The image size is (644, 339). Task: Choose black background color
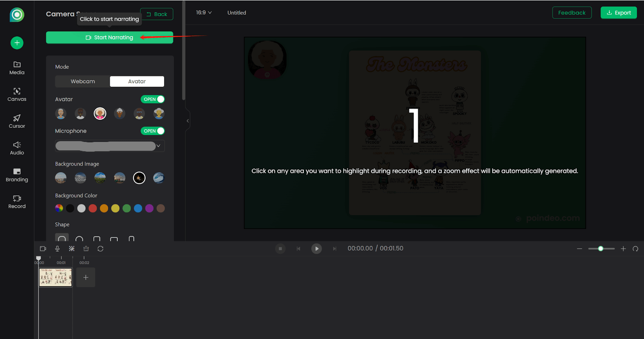pyautogui.click(x=70, y=208)
